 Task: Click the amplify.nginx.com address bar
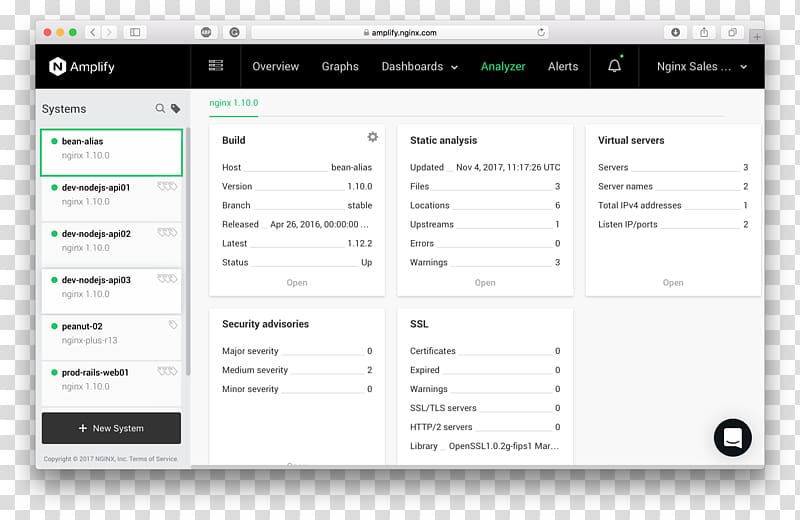point(400,32)
